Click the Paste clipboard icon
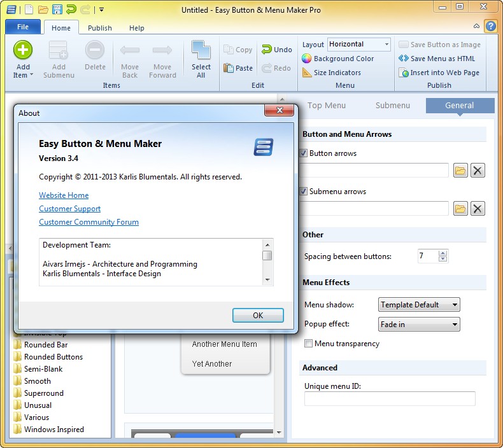 229,68
